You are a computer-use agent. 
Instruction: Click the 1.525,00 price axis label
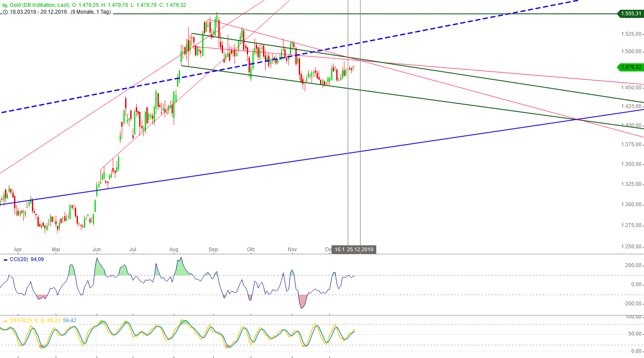click(x=631, y=34)
